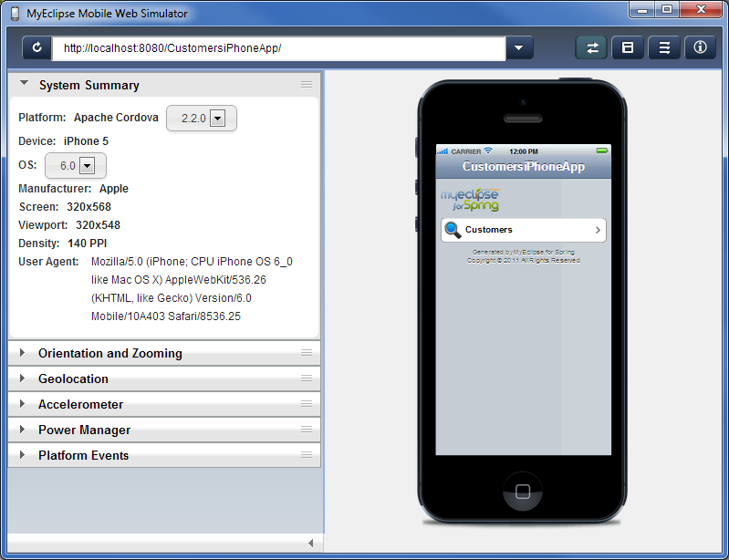The height and width of the screenshot is (560, 729).
Task: Click the Manufacturer Apple value
Action: click(114, 189)
